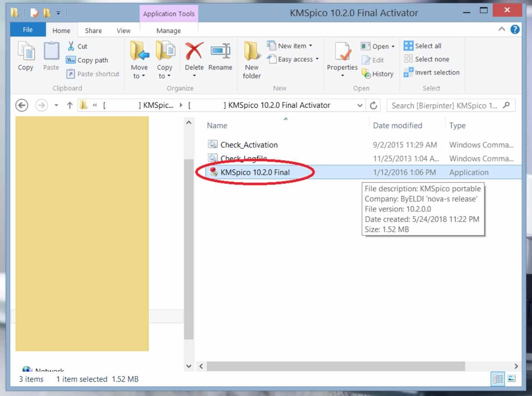Go forward with the Forward arrow

click(x=41, y=105)
